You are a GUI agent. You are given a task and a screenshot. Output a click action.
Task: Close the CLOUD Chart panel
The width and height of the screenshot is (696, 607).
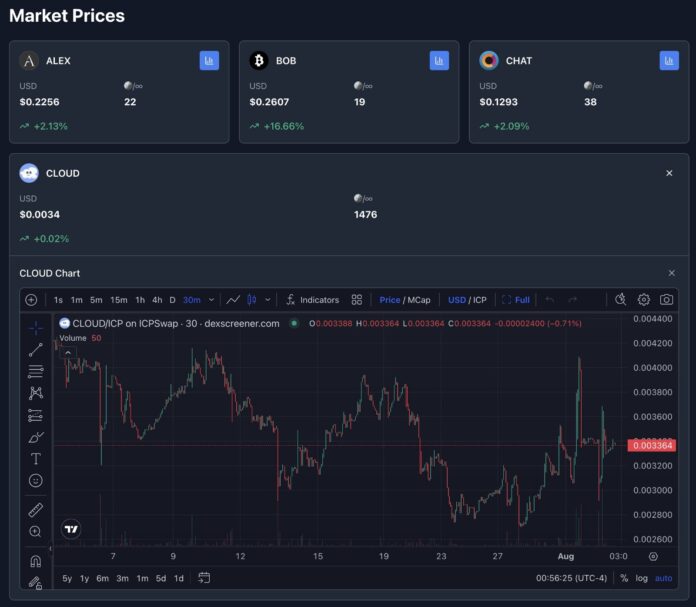(x=671, y=273)
